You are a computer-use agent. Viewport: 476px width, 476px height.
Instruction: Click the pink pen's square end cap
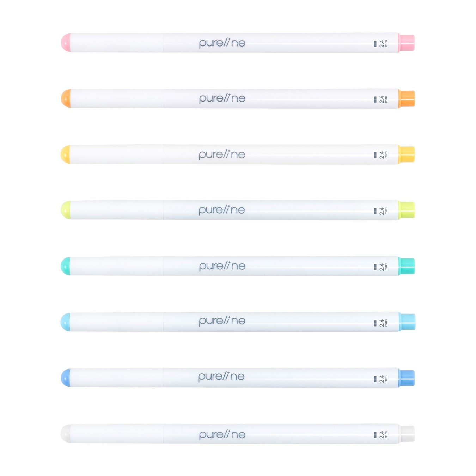tap(407, 43)
